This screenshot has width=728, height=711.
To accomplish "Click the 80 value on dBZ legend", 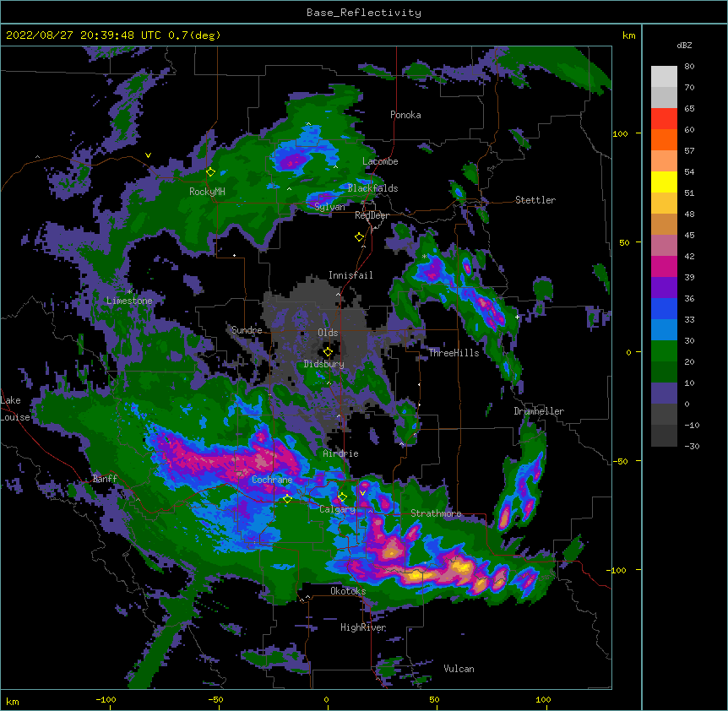I will (689, 67).
